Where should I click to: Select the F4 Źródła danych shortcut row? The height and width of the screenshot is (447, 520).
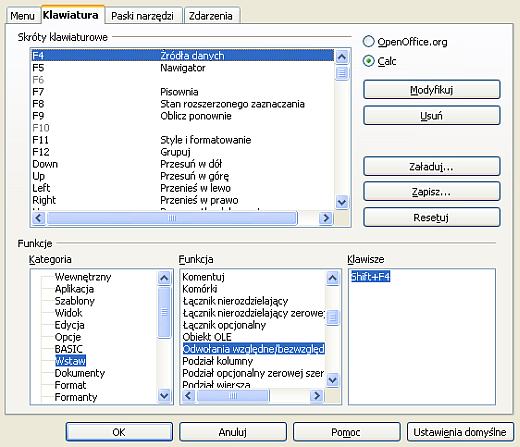(183, 55)
